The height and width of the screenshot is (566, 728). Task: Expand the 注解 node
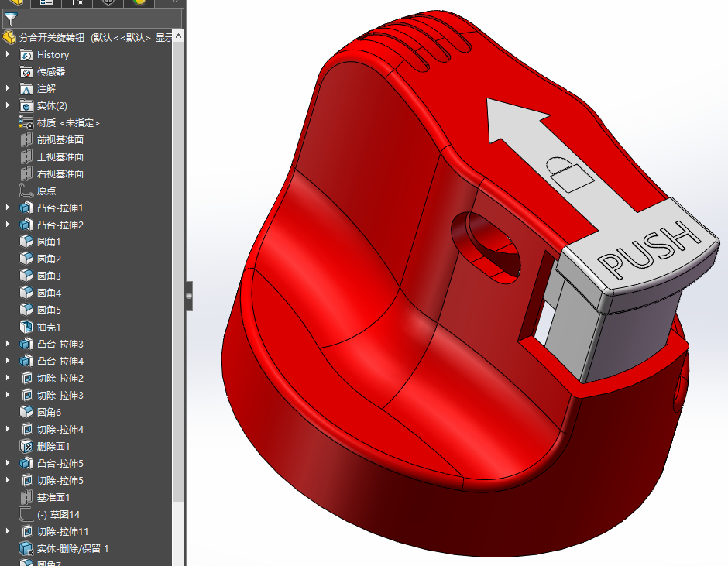tap(8, 88)
